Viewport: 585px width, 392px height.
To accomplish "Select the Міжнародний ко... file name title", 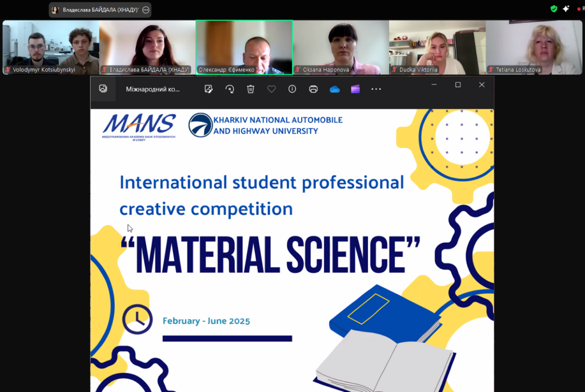I will tap(153, 89).
